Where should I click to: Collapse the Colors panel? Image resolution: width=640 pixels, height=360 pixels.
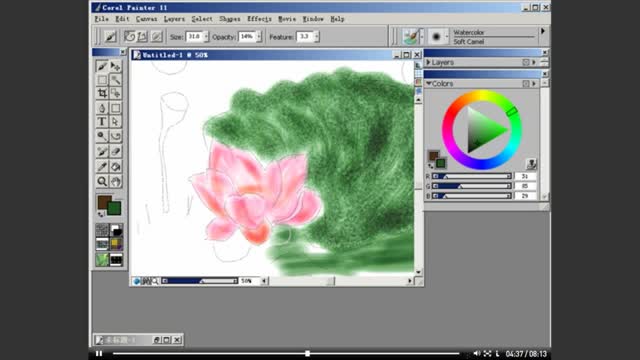(429, 83)
